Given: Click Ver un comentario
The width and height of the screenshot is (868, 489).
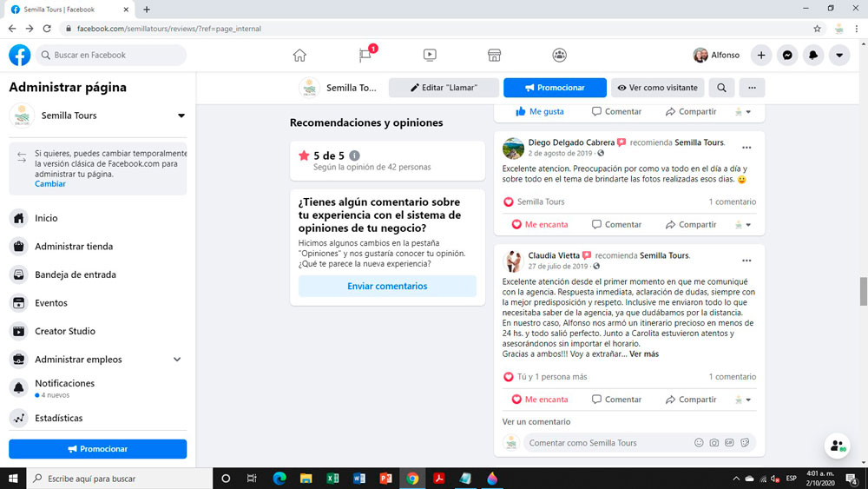Looking at the screenshot, I should point(536,421).
